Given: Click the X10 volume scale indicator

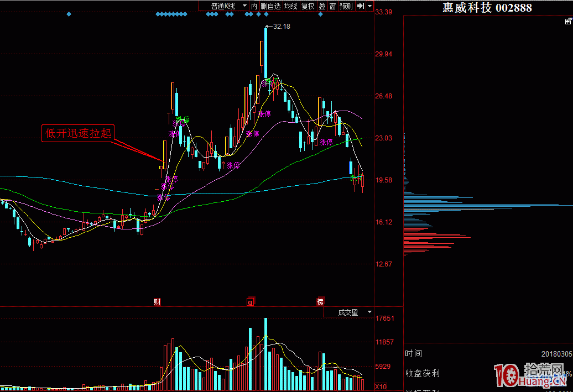Looking at the screenshot, I should coord(381,386).
